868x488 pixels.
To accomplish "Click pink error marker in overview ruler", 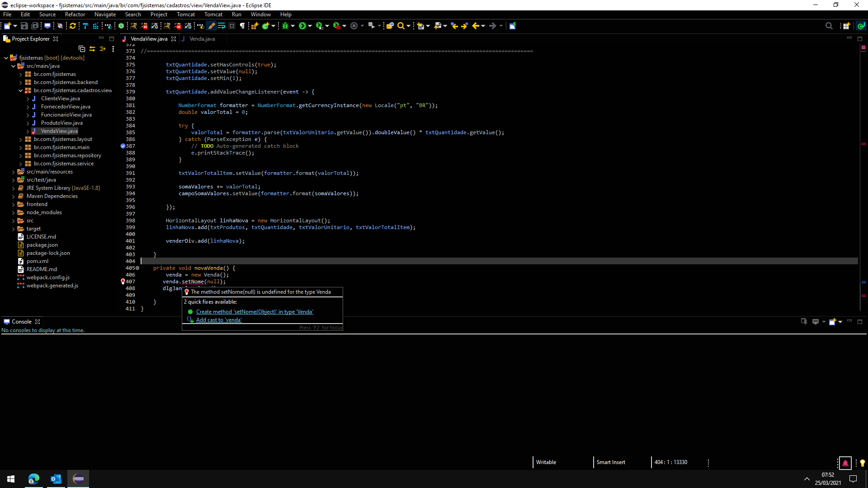I will (863, 144).
